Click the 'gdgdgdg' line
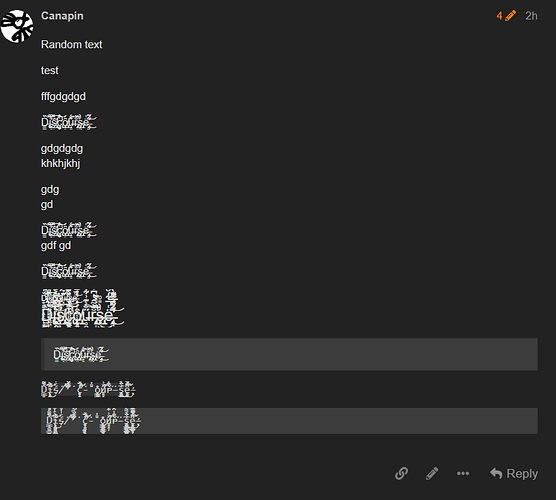Viewport: 556px width, 500px height. coord(62,149)
